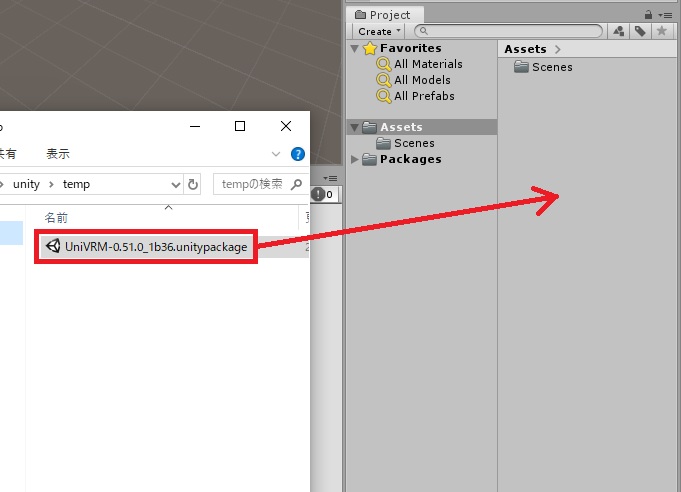Click temp in the Explorer address path
Viewport: 681px width, 492px height.
click(76, 184)
